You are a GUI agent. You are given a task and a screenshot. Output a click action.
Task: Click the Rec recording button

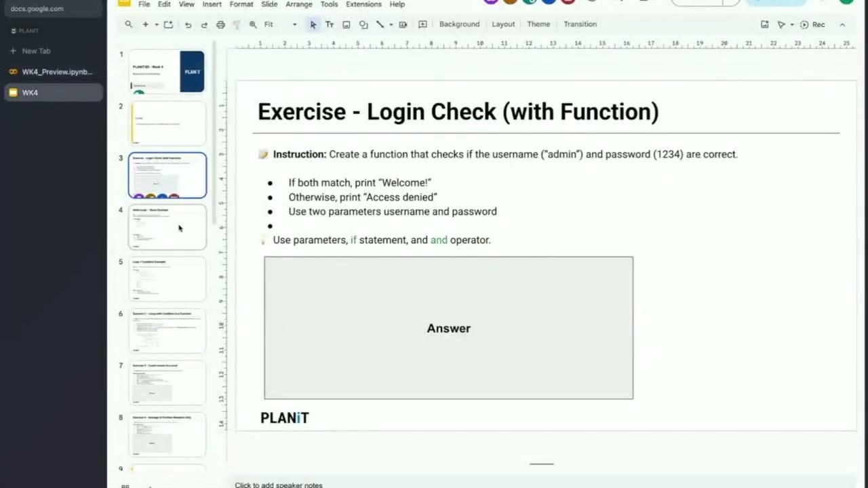pyautogui.click(x=812, y=24)
